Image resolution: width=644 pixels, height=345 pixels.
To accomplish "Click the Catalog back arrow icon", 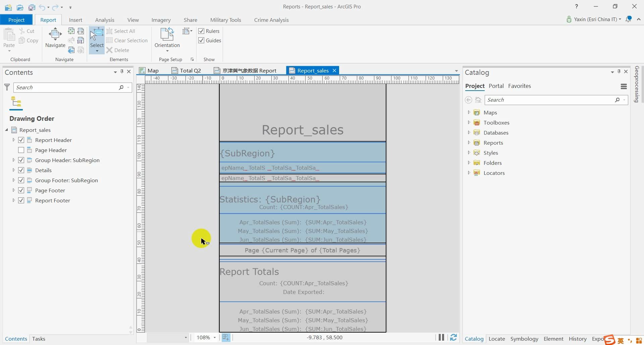I will click(x=469, y=100).
